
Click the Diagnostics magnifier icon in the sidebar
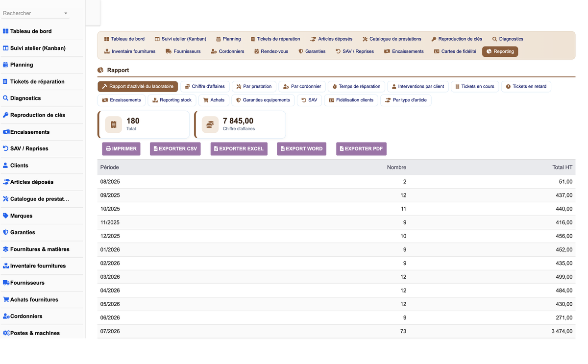pos(6,98)
